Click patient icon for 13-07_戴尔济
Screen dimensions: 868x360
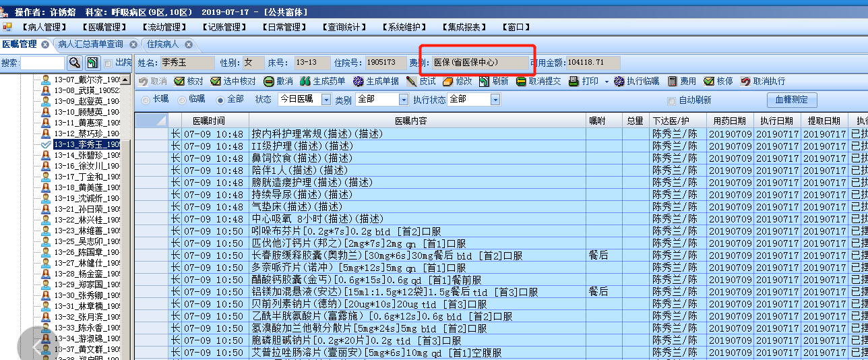point(46,80)
